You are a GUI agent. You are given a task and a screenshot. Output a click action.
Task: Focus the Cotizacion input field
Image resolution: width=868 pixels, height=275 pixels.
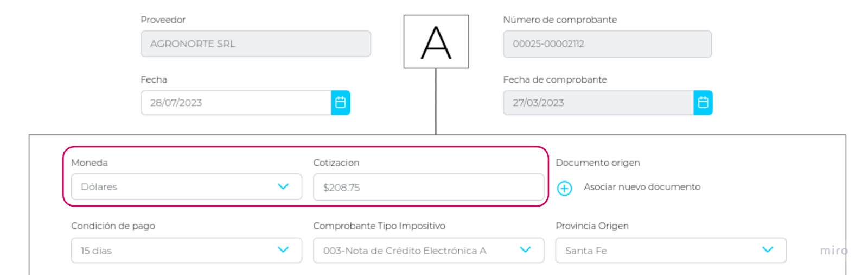tap(428, 187)
